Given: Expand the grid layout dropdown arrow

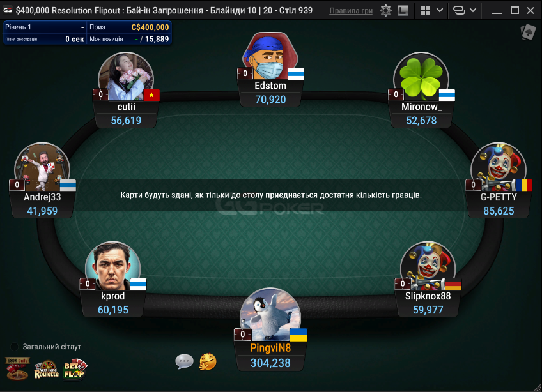Looking at the screenshot, I should coord(440,10).
